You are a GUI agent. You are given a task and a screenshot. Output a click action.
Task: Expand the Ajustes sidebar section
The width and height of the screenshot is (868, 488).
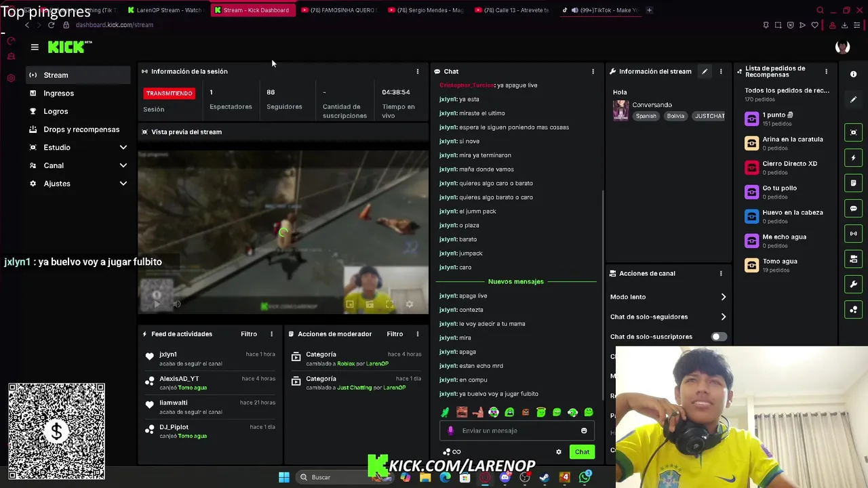click(x=78, y=184)
